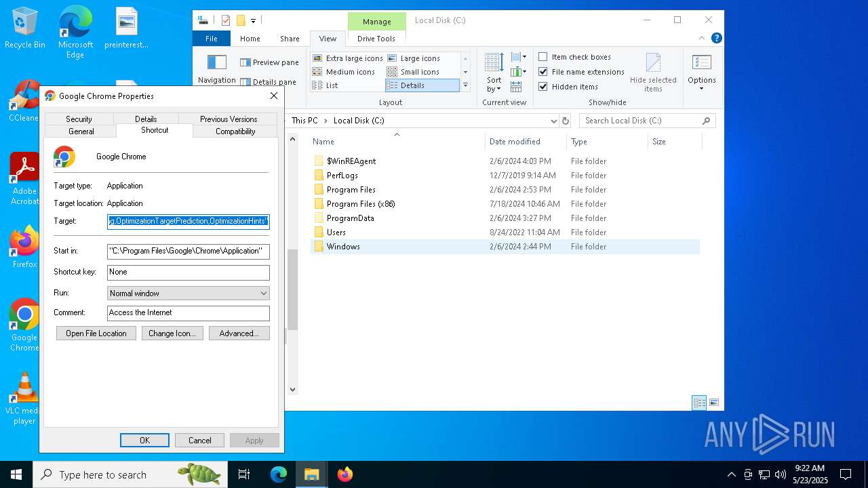
Task: Open the Run dropdown in Chrome Properties
Action: coord(189,293)
